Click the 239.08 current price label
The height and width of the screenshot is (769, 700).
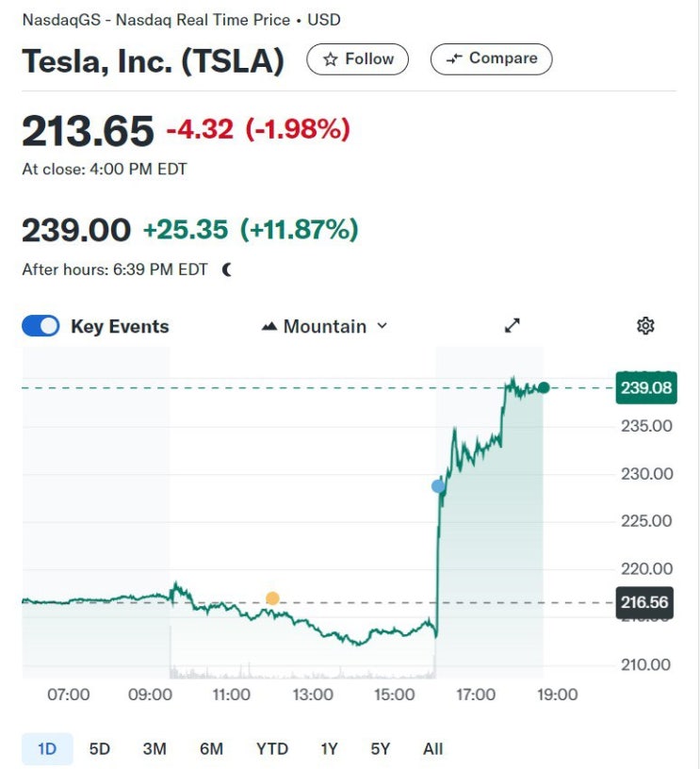(x=645, y=388)
